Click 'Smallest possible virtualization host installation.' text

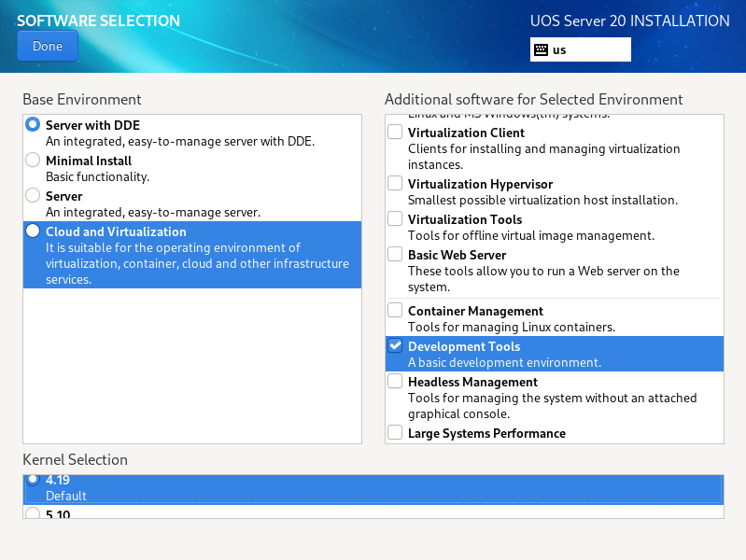point(542,200)
